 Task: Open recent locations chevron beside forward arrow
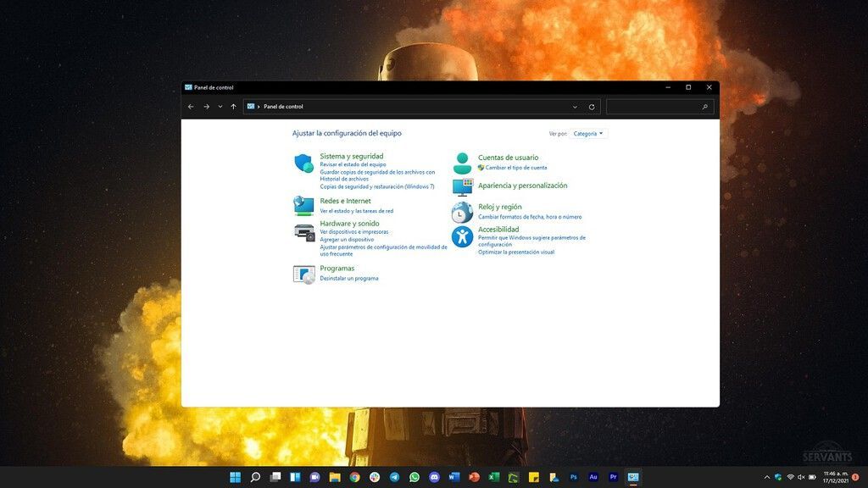coord(220,107)
